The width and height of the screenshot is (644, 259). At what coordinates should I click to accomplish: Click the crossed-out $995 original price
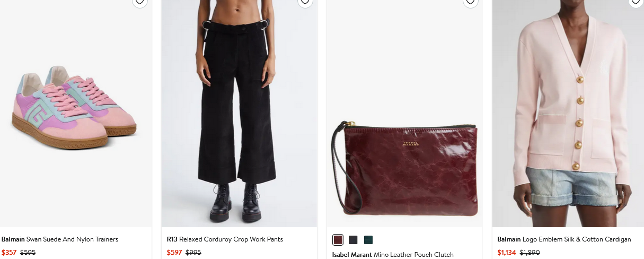193,253
